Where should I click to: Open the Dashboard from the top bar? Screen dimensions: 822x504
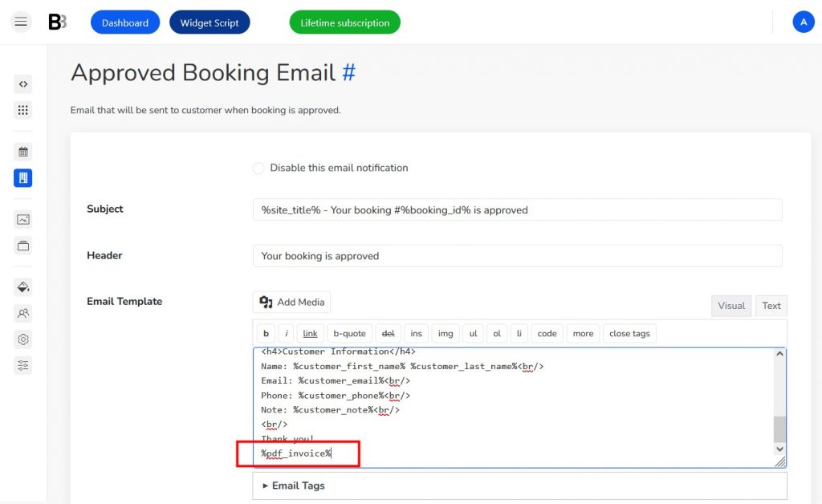point(125,22)
